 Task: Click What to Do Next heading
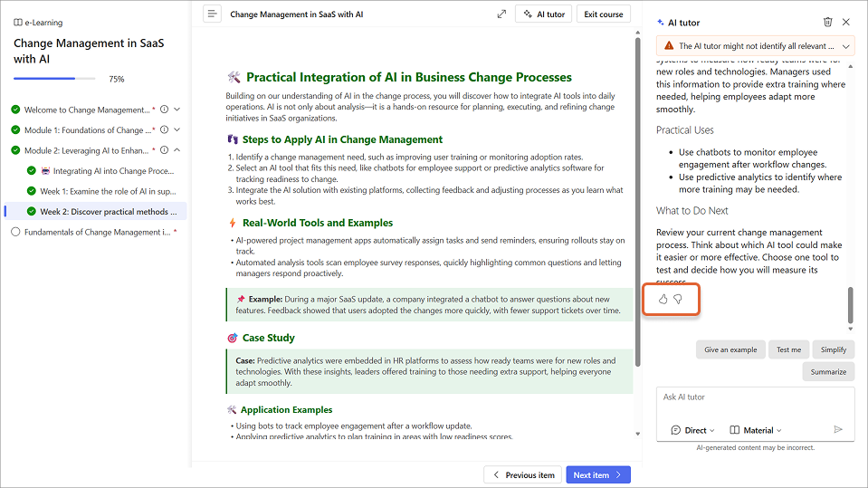[x=692, y=210]
